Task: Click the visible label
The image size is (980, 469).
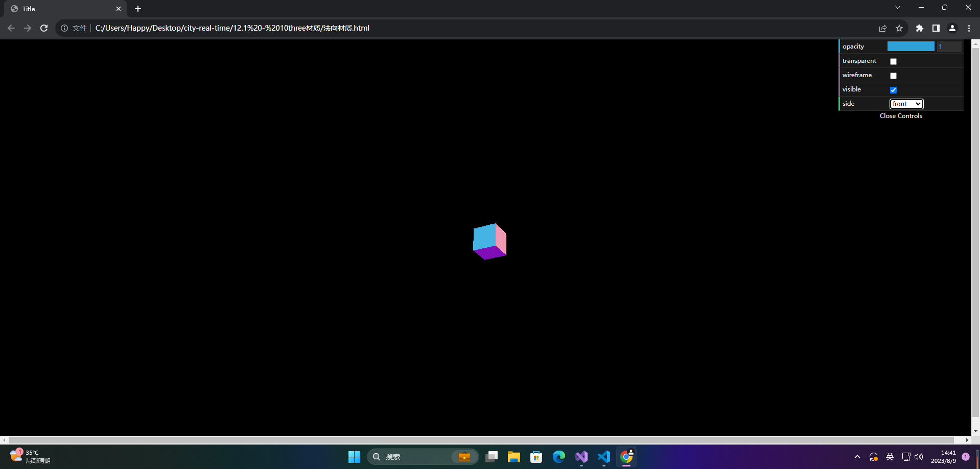Action: coord(851,89)
